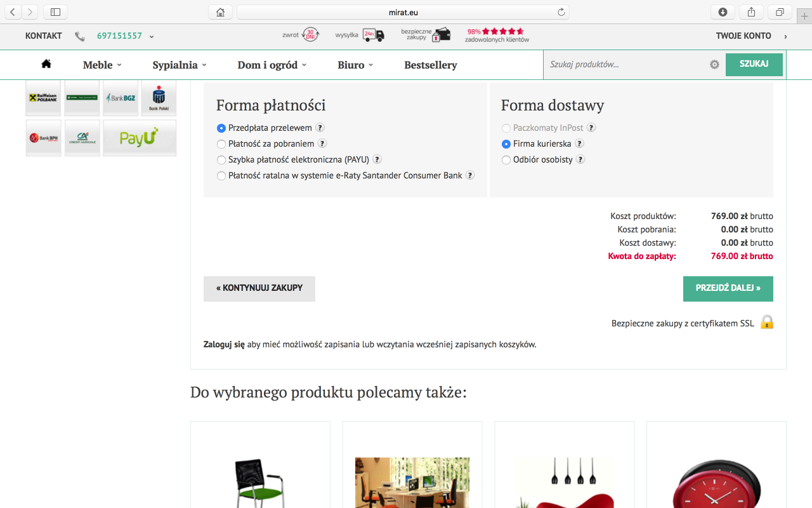The image size is (812, 508).
Task: Click the phone receiver icon next to 697151557
Action: [x=79, y=36]
